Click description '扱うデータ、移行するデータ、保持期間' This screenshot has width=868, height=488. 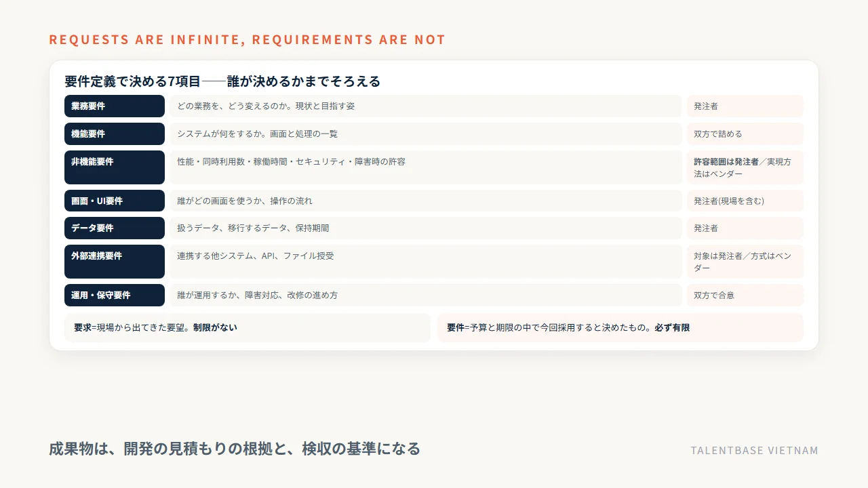point(426,228)
